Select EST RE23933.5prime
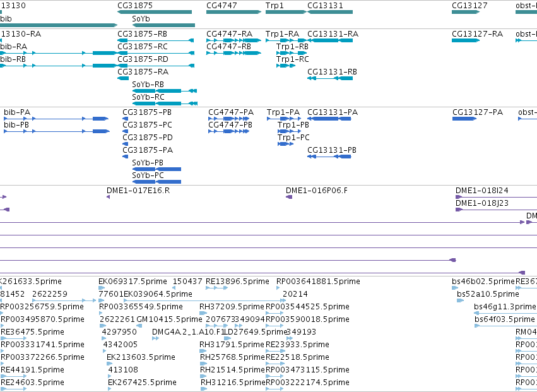This screenshot has width=537, height=392. pos(298,345)
